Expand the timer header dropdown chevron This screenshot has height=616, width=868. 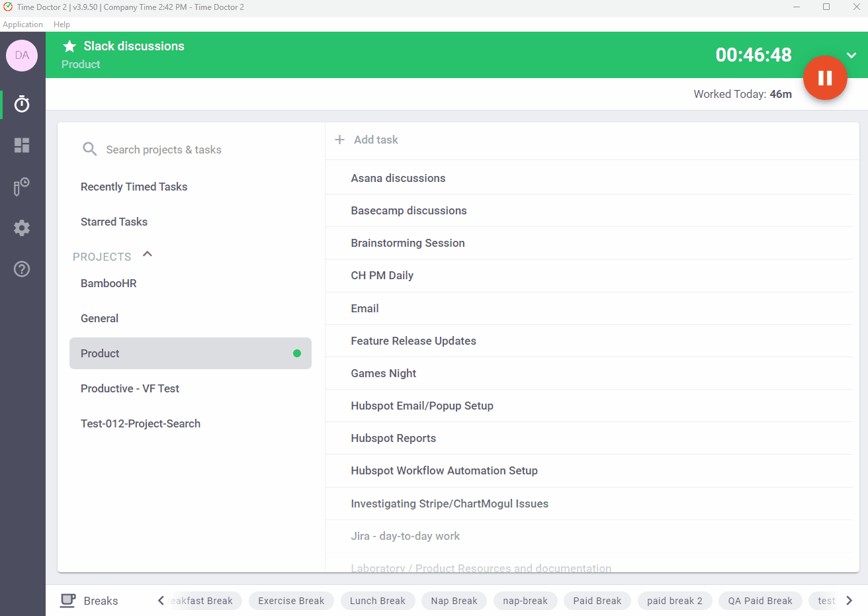[x=851, y=56]
